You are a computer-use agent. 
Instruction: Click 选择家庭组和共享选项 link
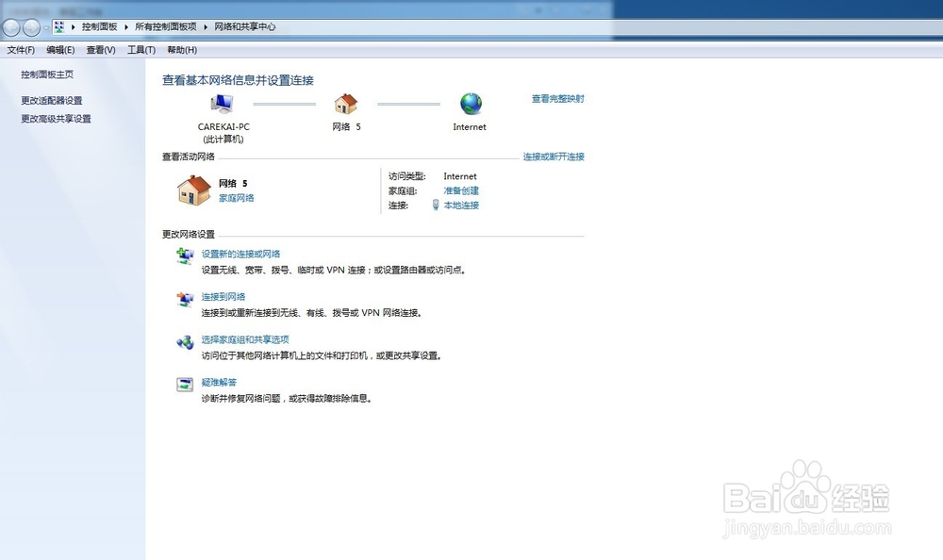coord(245,339)
